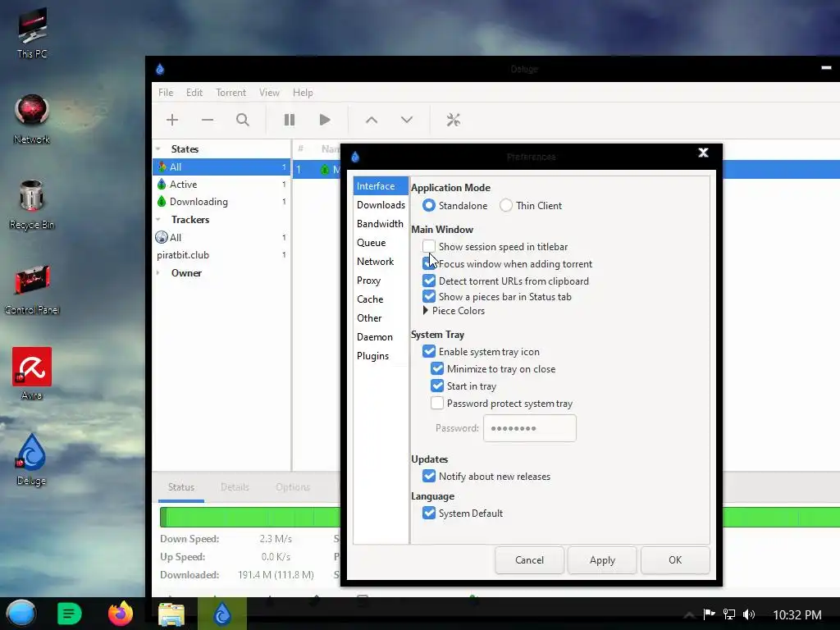
Task: Click Deluge taskbar button
Action: [x=222, y=614]
